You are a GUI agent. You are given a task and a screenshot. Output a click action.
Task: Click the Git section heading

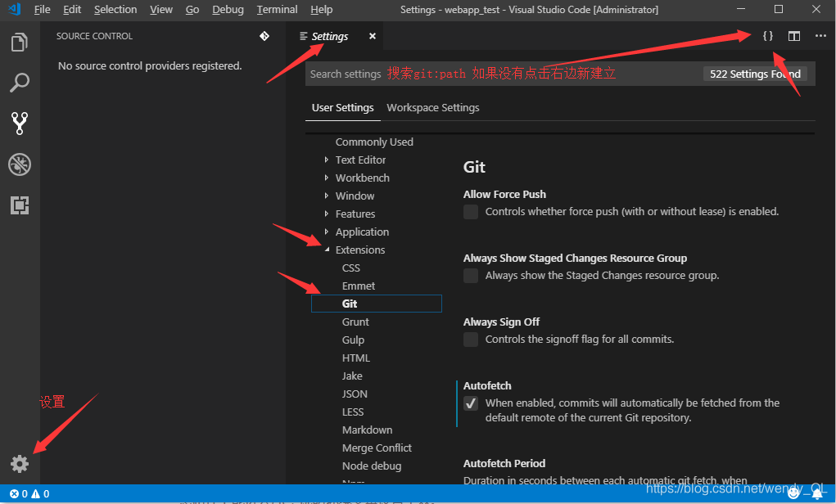[x=474, y=167]
